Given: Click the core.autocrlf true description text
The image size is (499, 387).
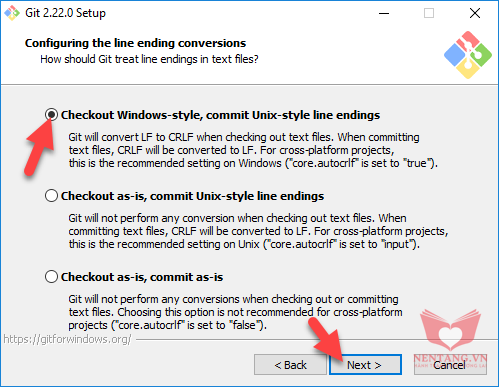Looking at the screenshot, I should pyautogui.click(x=253, y=150).
